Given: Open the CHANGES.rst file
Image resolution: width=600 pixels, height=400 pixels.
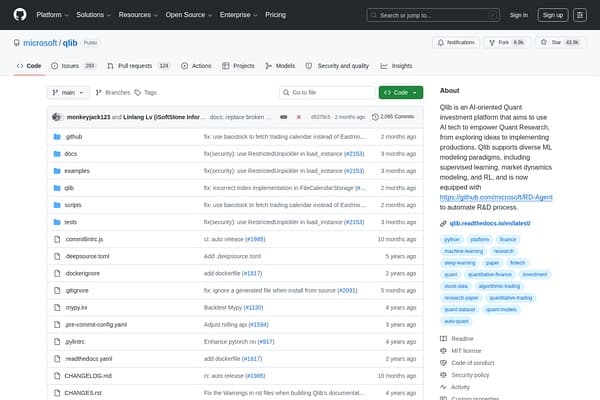Looking at the screenshot, I should tap(83, 393).
